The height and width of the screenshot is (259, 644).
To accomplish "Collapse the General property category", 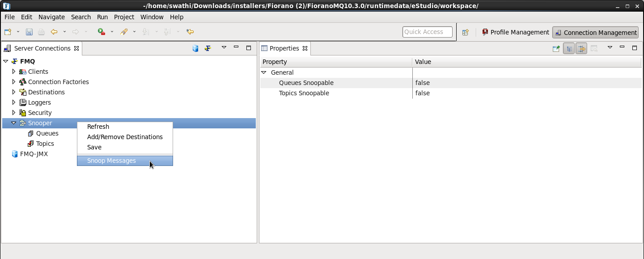I will click(x=264, y=72).
